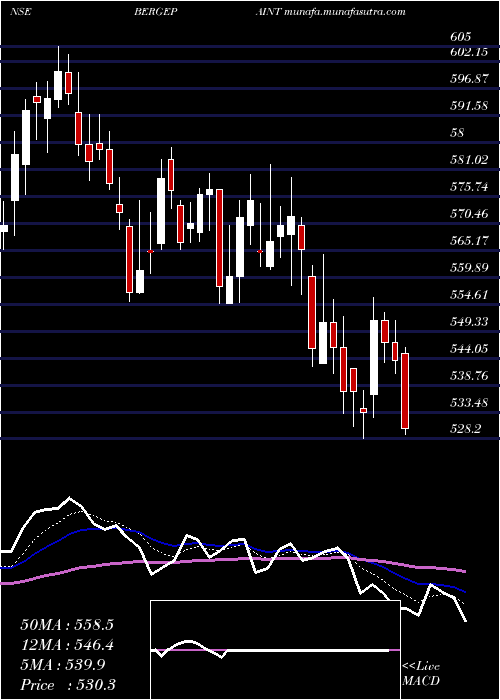Click the 544.05 price axis label

coord(469,349)
